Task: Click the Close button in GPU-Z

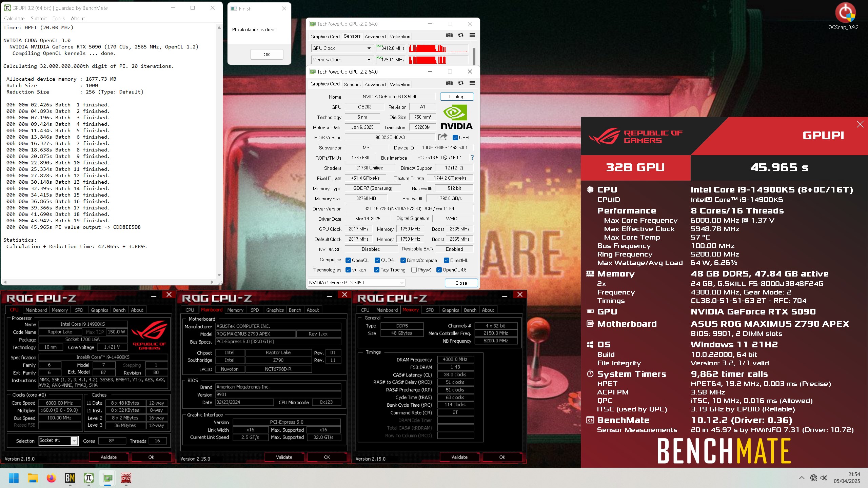Action: click(x=461, y=283)
